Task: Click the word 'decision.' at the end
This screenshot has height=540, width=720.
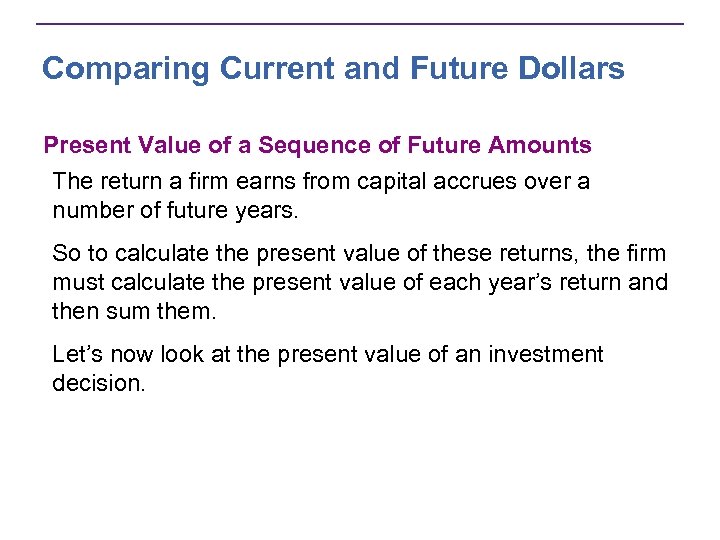Action: [99, 384]
